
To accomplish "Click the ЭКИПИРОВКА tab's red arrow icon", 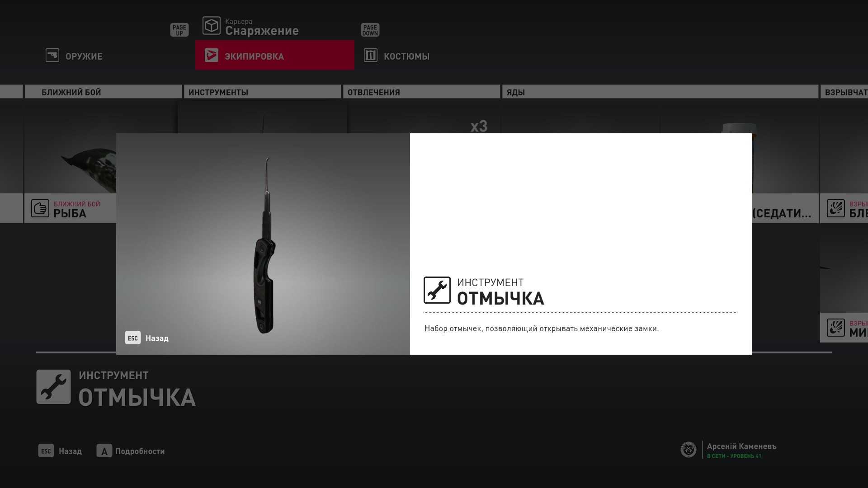I will pyautogui.click(x=211, y=55).
